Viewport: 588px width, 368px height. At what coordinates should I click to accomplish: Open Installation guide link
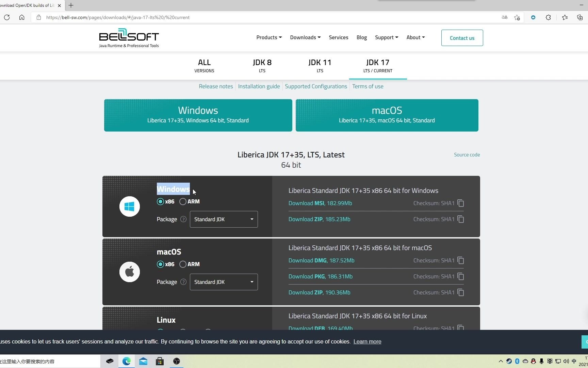(x=259, y=86)
